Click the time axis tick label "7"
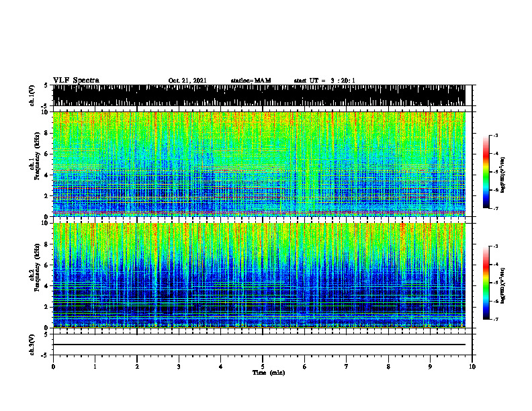Image resolution: width=532 pixels, height=411 pixels. click(x=347, y=367)
